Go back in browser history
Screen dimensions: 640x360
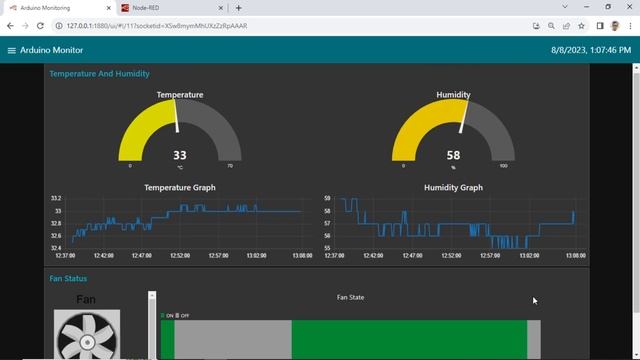pos(10,26)
